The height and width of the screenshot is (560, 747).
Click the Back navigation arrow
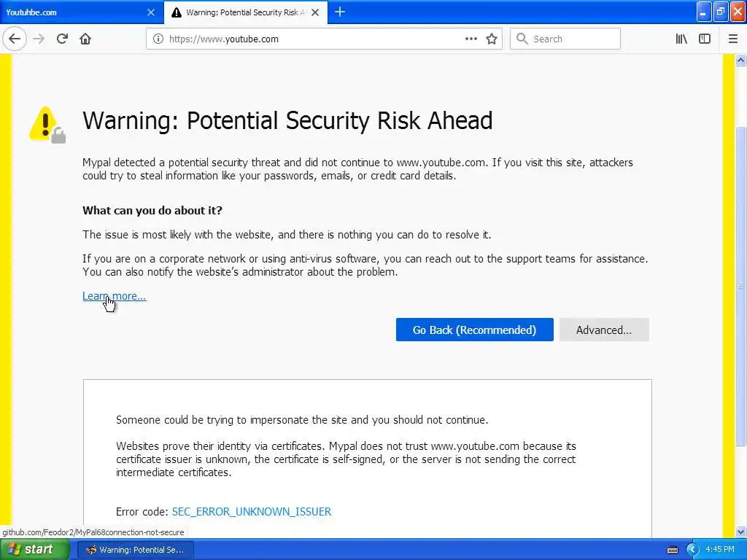click(x=15, y=39)
